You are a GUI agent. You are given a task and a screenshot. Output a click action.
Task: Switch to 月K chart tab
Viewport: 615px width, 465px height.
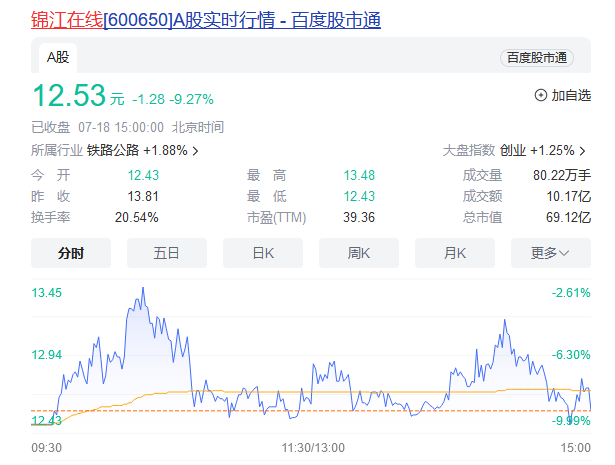point(455,253)
